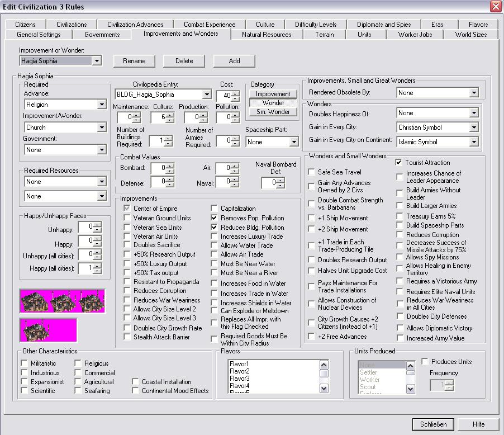
Task: Click the small Hagia Sophia icon thumbnail
Action: click(x=48, y=330)
